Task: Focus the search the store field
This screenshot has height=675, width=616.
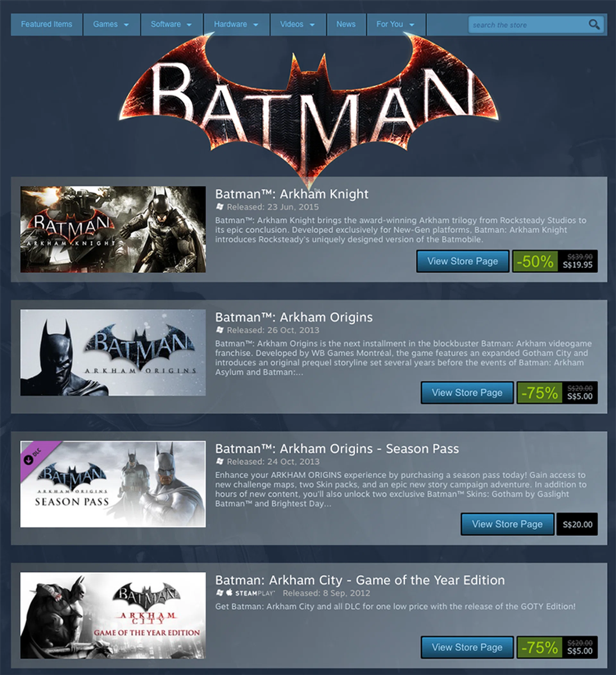Action: (529, 25)
